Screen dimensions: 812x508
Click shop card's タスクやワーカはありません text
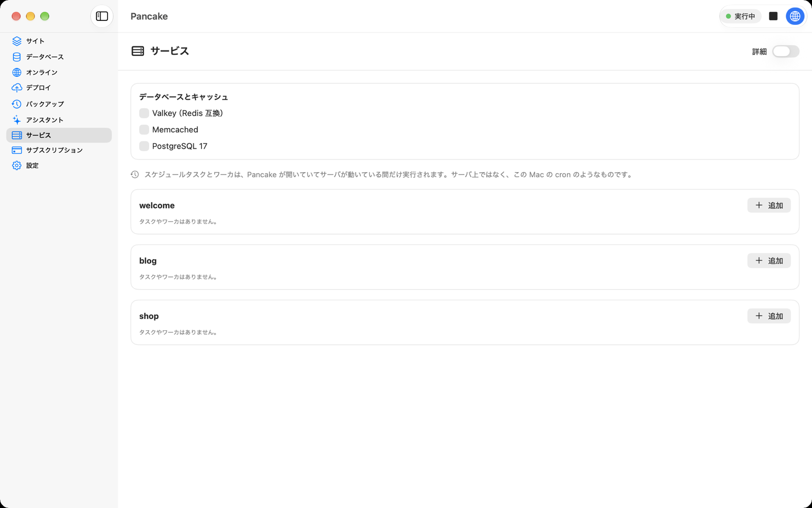tap(178, 333)
